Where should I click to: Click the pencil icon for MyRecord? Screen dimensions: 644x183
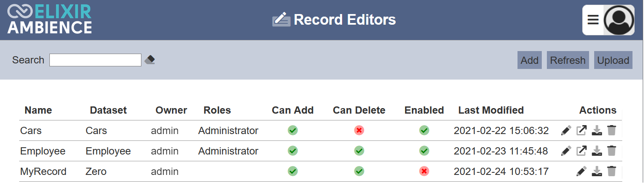(x=581, y=171)
